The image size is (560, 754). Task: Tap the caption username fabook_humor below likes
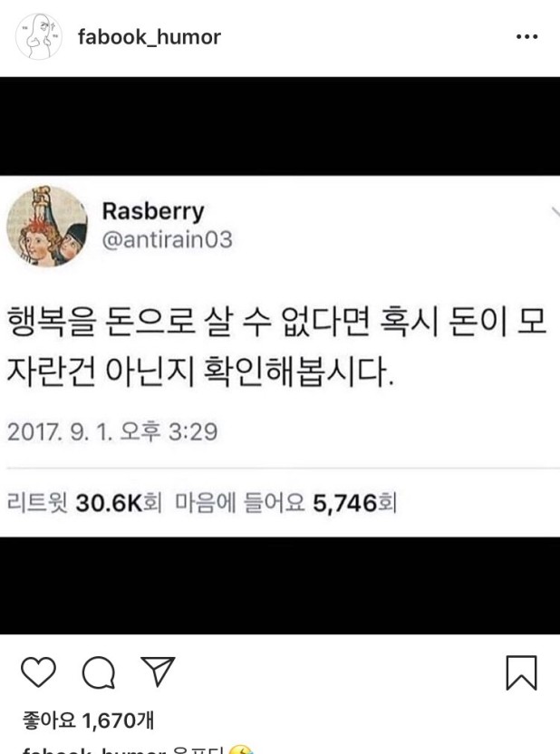(x=94, y=750)
